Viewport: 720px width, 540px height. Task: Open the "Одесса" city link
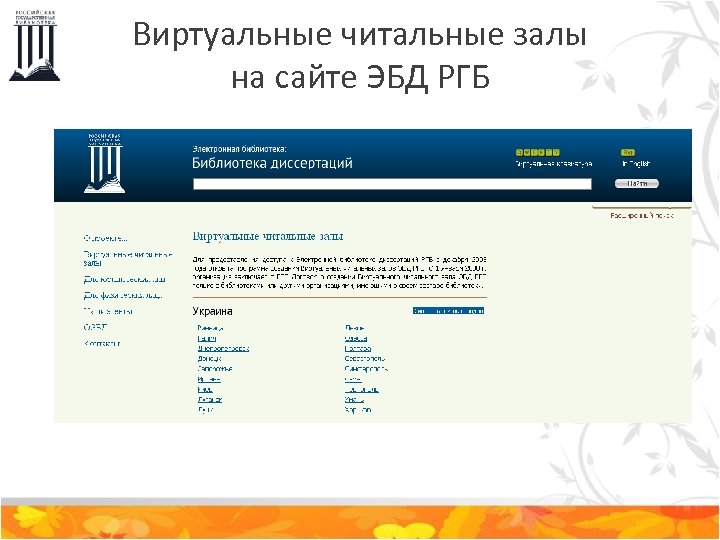coord(356,338)
